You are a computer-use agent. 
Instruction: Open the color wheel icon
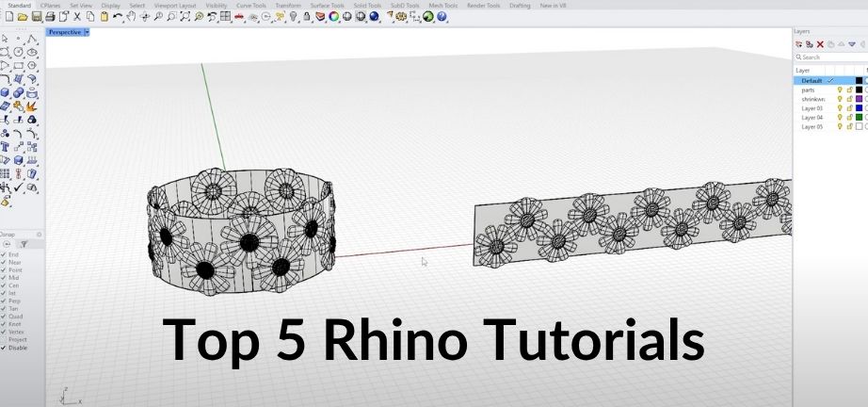(334, 17)
